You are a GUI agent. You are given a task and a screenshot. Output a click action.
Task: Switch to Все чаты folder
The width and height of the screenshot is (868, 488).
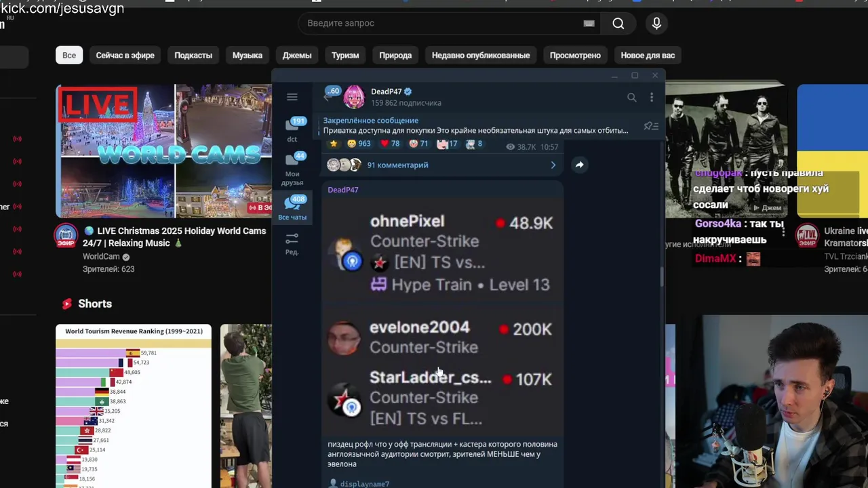(x=292, y=207)
